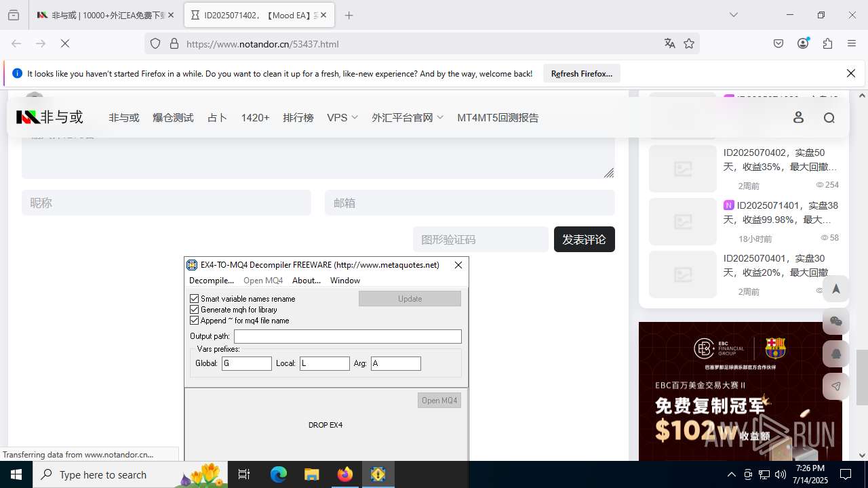Open Microsoft Edge from taskbar
The height and width of the screenshot is (488, 868).
point(279,474)
